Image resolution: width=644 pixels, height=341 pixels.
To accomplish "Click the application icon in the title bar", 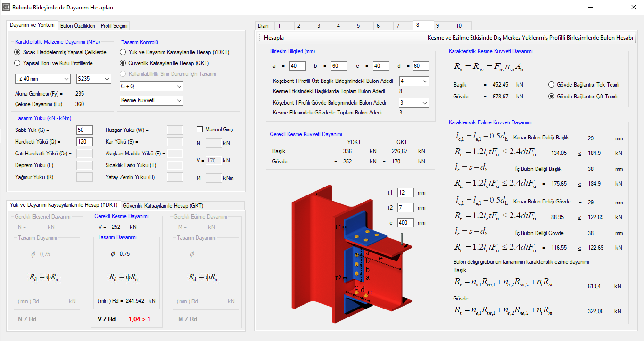I will (x=6, y=8).
